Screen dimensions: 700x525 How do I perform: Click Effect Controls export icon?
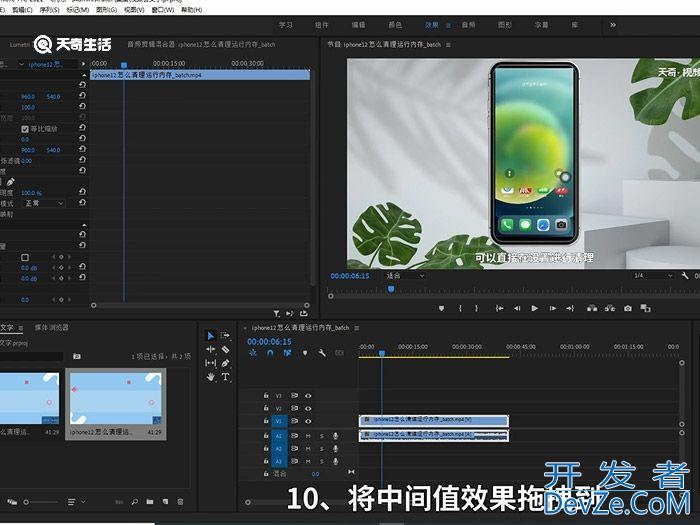(304, 314)
